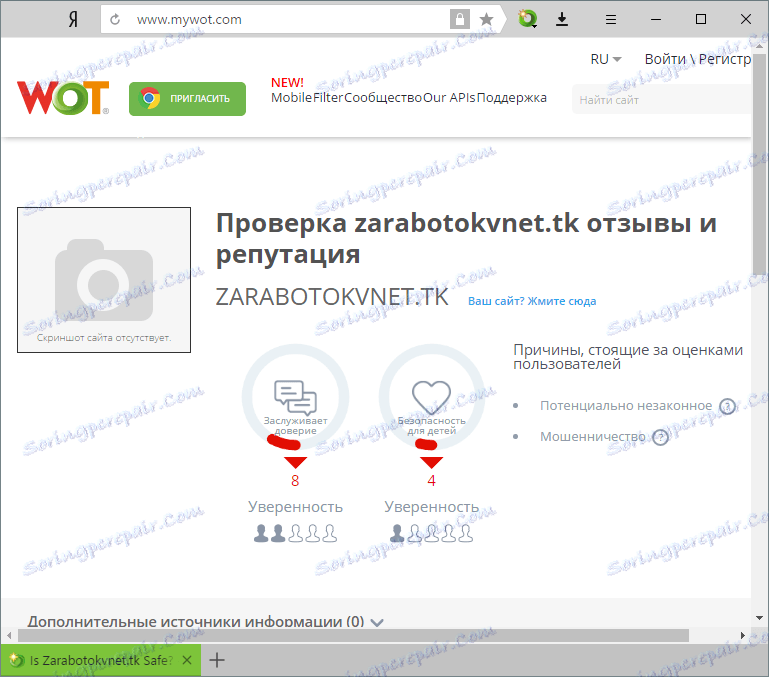Screen dimensions: 769x677
Task: Click the "Мошенничество" reason text
Action: pos(592,437)
